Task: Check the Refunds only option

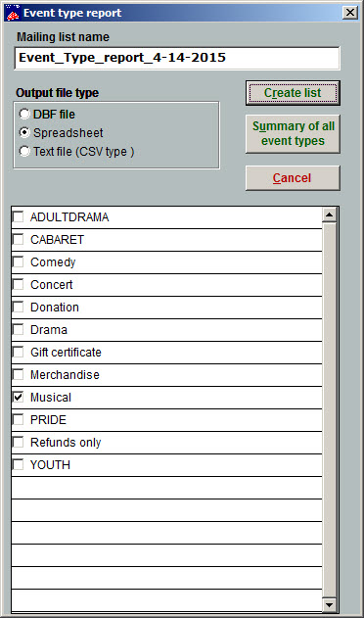Action: (x=19, y=443)
